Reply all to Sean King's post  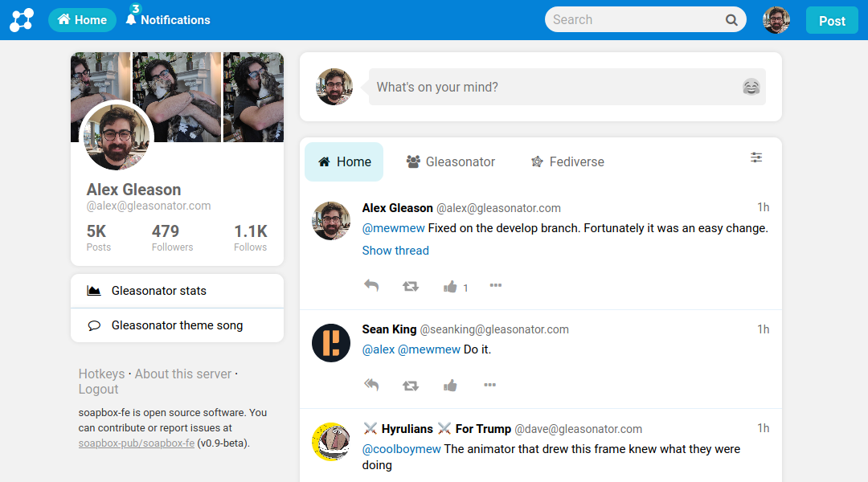[x=371, y=385]
